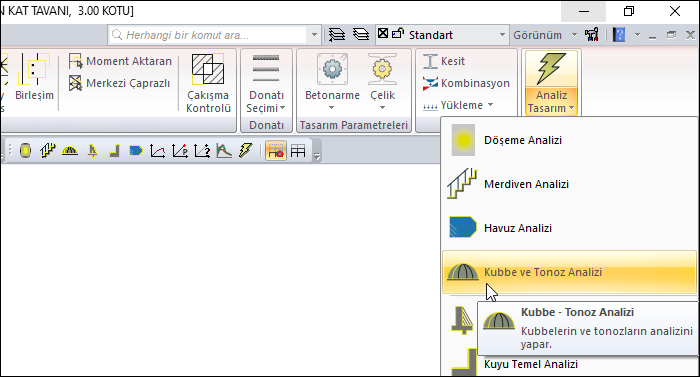Open the help question mark icon
Viewport: 700px width, 377px height.
click(x=619, y=34)
